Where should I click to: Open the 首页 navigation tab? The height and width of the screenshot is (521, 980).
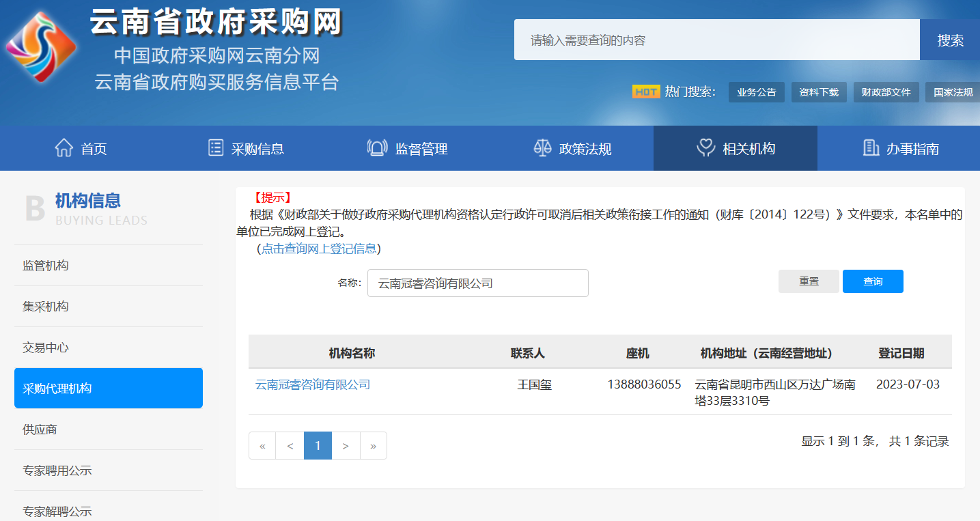[81, 148]
